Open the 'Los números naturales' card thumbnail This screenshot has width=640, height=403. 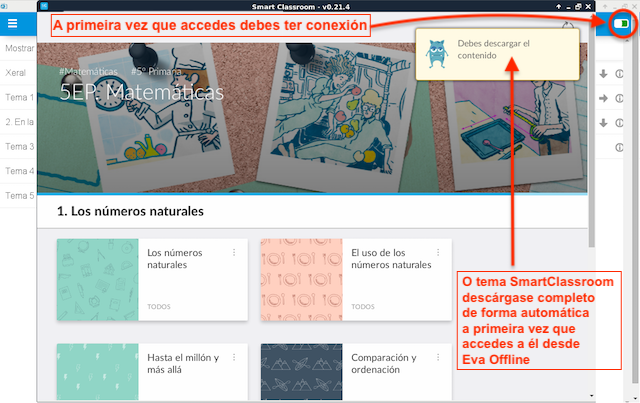tap(98, 280)
